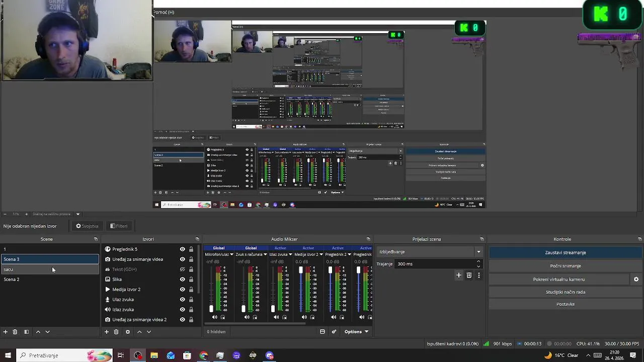The width and height of the screenshot is (644, 362).
Task: Open Pomoć (H) menu
Action: tap(164, 12)
